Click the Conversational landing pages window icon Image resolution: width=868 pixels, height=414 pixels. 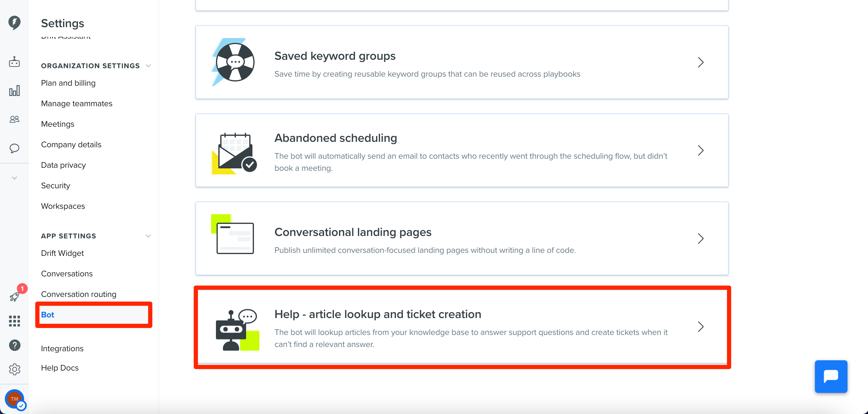point(233,234)
